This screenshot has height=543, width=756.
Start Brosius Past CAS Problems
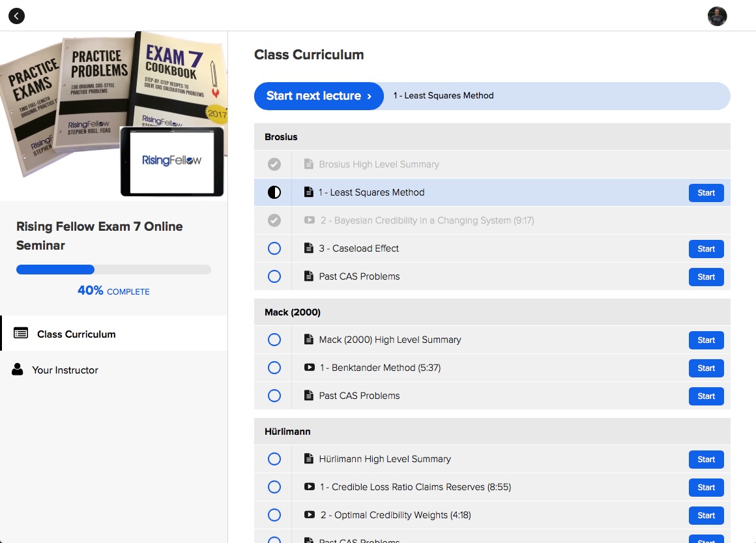(706, 276)
